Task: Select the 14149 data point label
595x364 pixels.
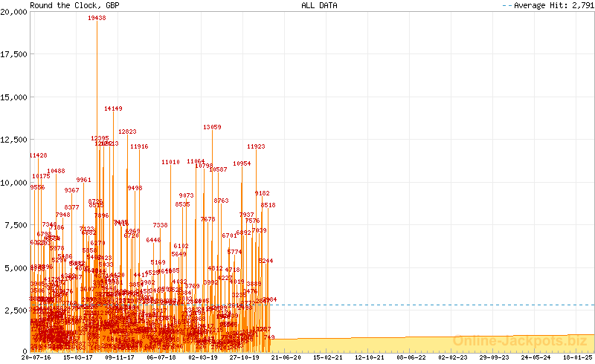Action: pos(113,108)
